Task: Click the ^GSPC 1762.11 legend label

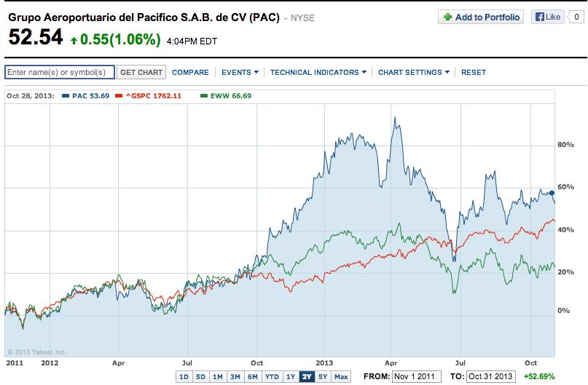Action: click(153, 96)
